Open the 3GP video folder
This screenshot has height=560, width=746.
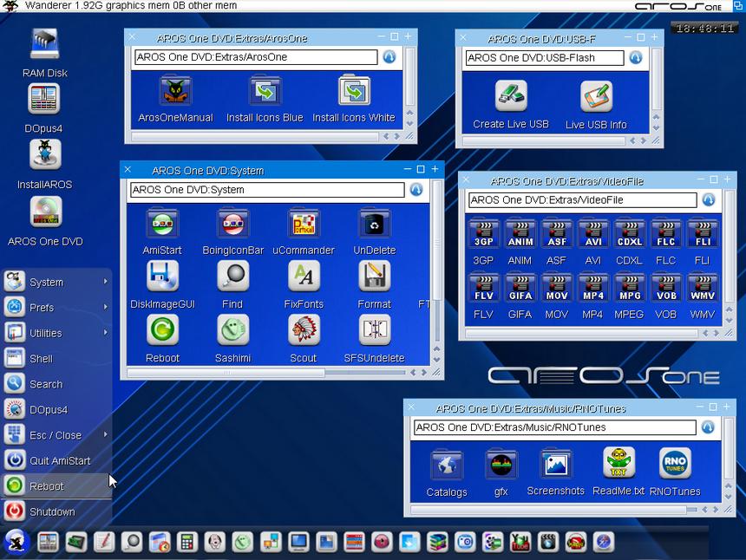pyautogui.click(x=483, y=234)
